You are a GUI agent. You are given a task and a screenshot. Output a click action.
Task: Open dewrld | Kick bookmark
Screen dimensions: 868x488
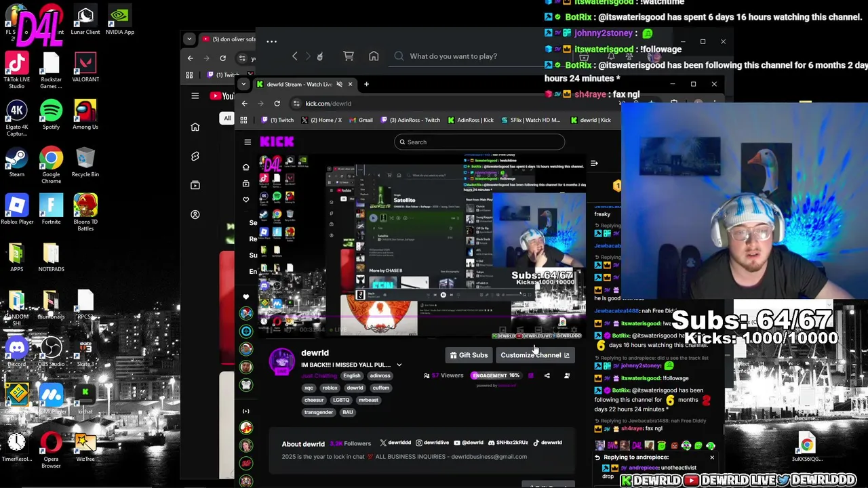click(590, 120)
